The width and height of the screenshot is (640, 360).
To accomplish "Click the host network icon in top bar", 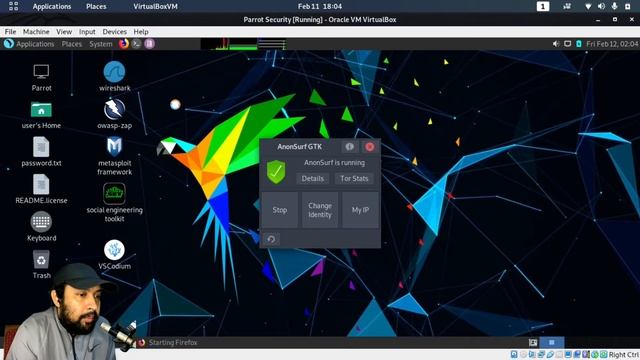I will (588, 6).
